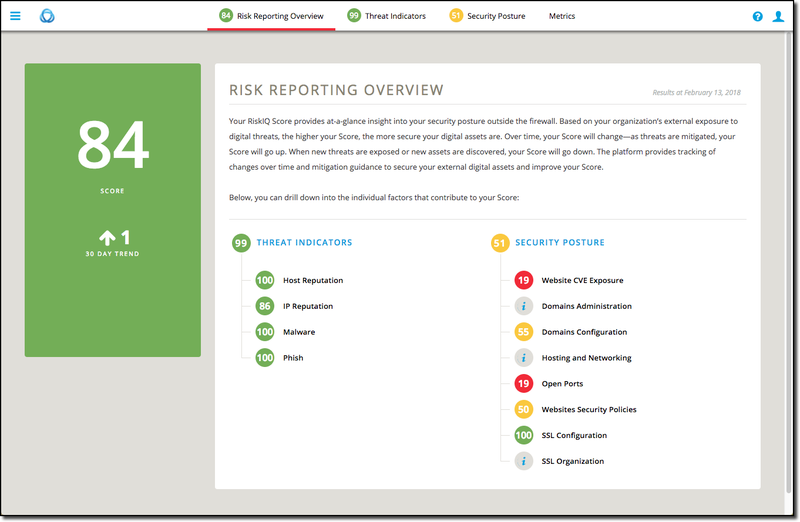Open the user profile icon
This screenshot has width=800, height=522.
point(778,16)
